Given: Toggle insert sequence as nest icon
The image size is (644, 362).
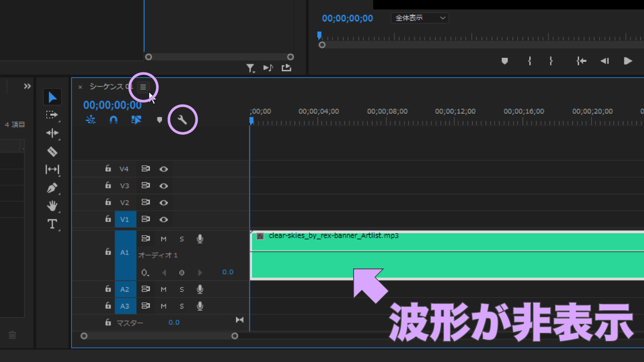Looking at the screenshot, I should [x=91, y=120].
